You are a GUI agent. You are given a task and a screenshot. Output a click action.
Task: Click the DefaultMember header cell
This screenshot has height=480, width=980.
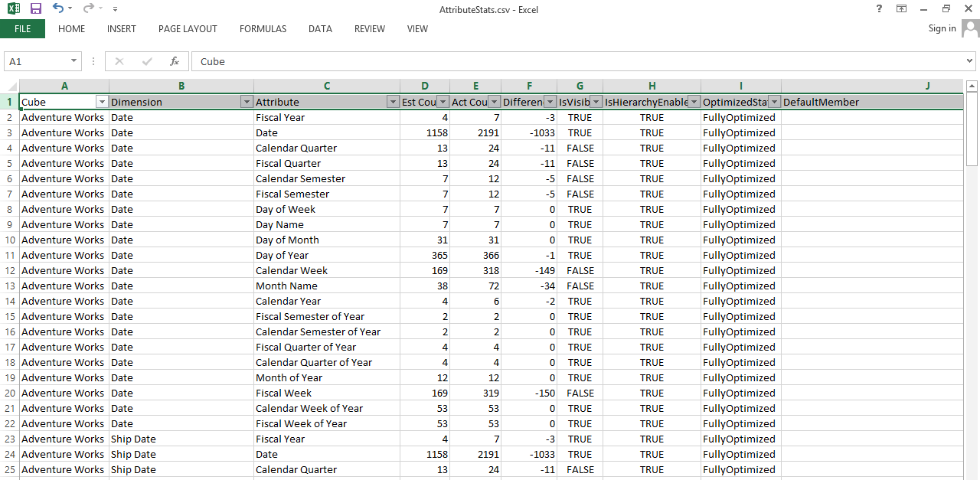pyautogui.click(x=873, y=102)
